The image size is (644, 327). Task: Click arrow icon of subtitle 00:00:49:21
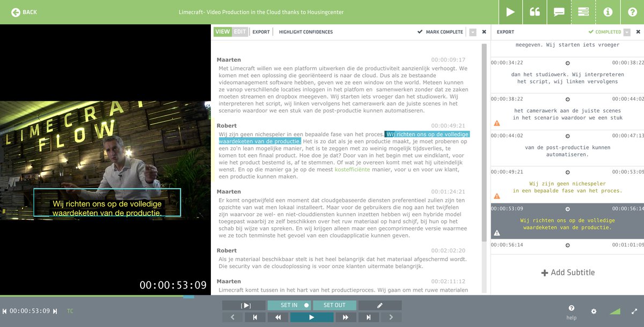567,172
